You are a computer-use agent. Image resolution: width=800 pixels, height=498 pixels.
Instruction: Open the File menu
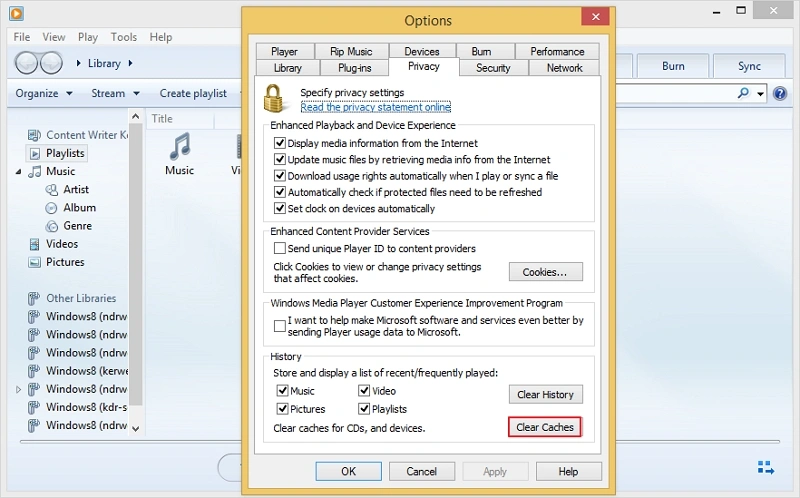coord(21,37)
